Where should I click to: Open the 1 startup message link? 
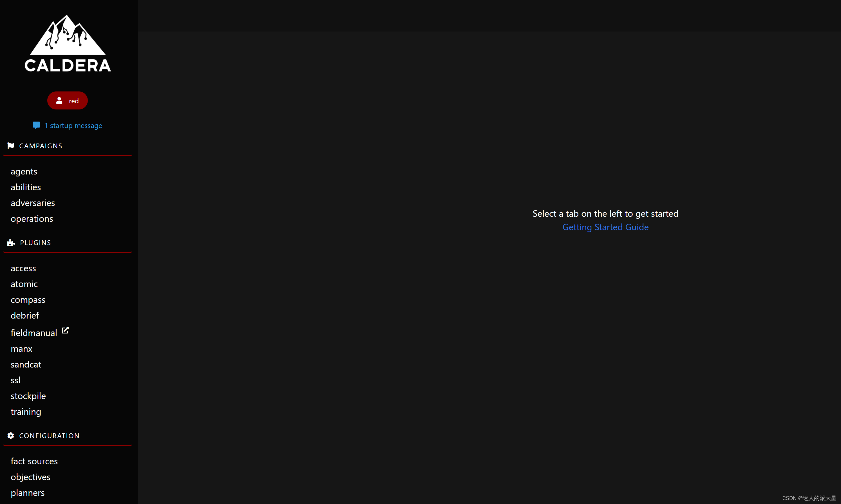[73, 126]
